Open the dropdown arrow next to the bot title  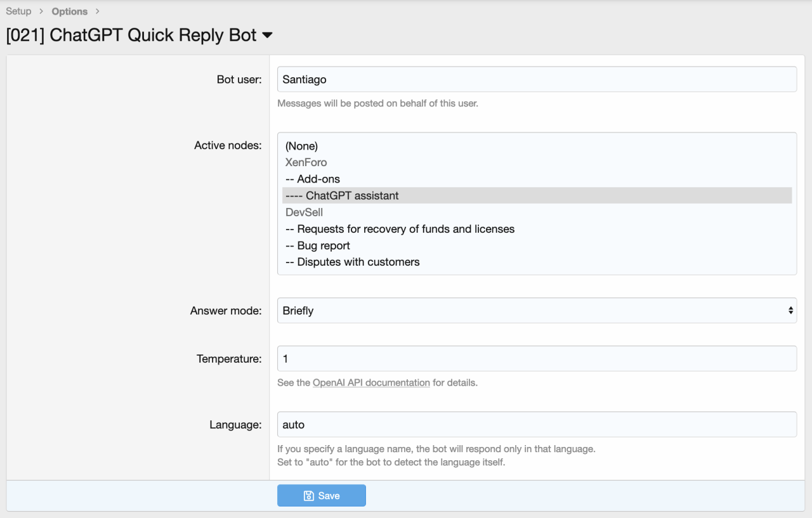(x=267, y=35)
